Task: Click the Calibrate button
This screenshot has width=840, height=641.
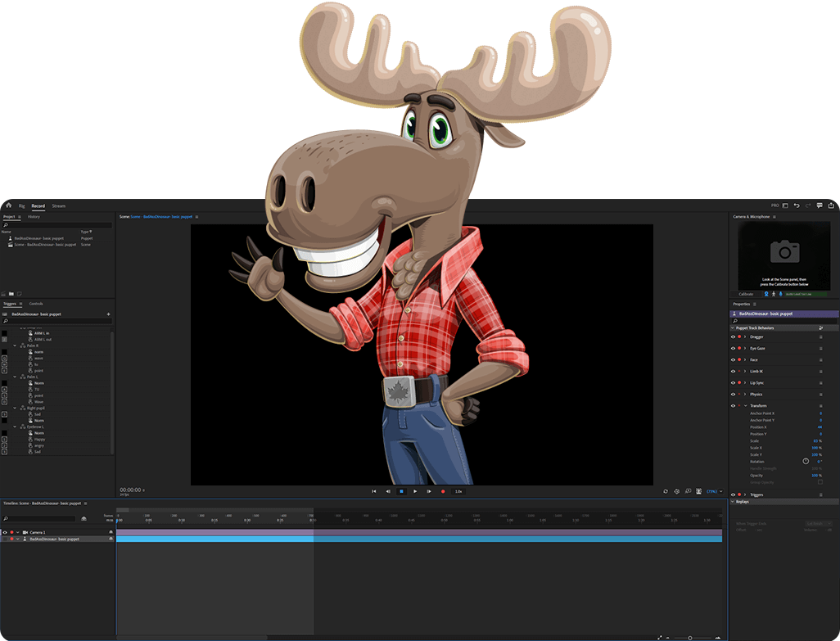Action: [747, 294]
